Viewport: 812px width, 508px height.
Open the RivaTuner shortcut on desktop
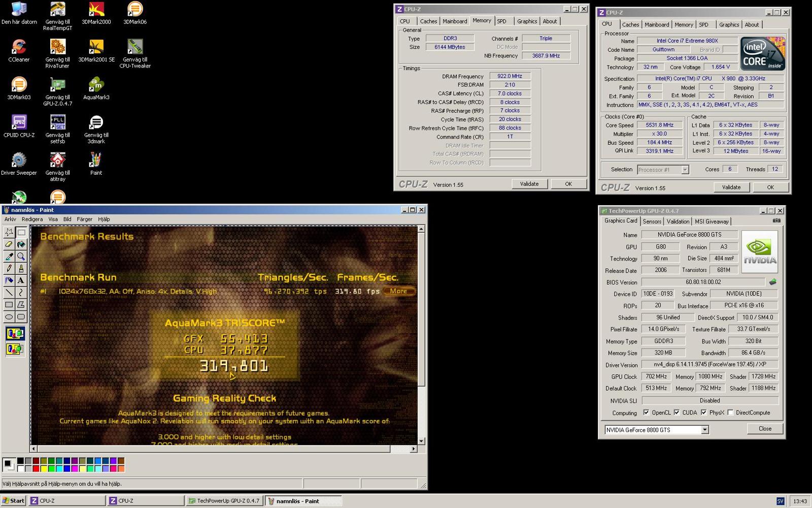(57, 54)
